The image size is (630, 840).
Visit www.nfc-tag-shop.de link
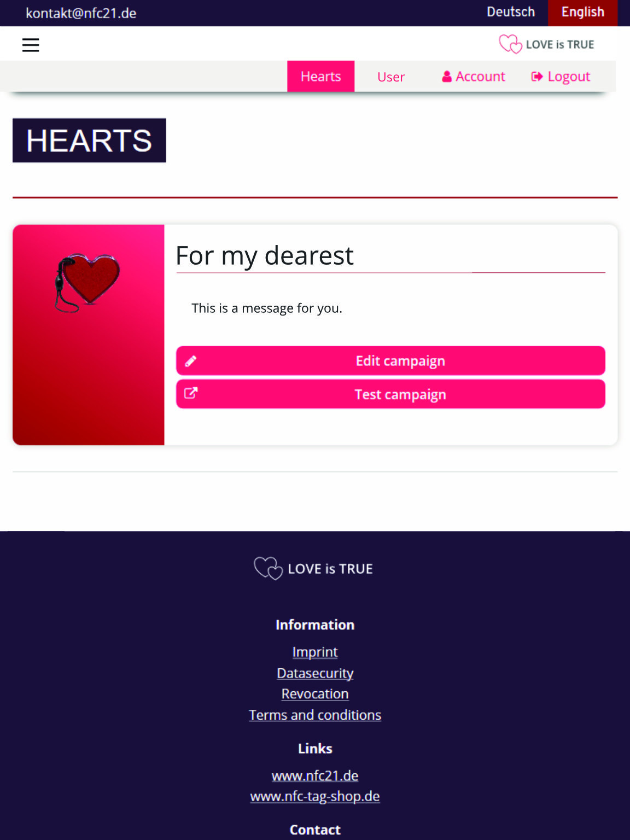click(315, 796)
